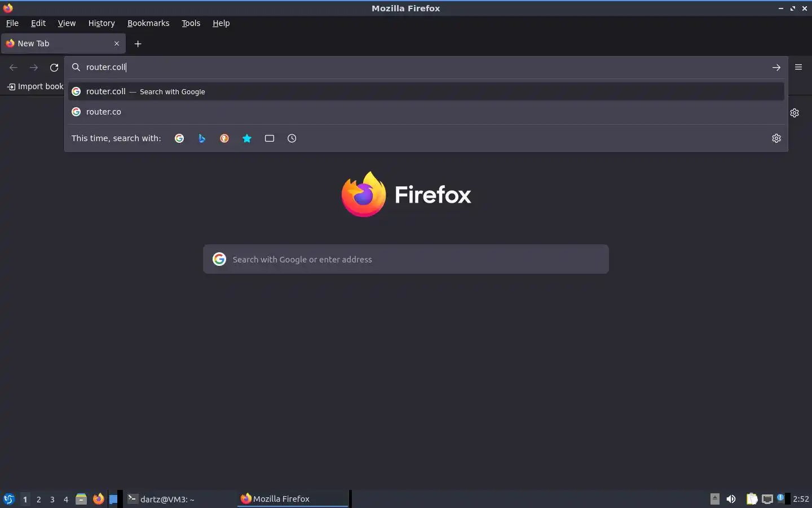
Task: Switch to workspace 4 in taskbar
Action: point(65,499)
